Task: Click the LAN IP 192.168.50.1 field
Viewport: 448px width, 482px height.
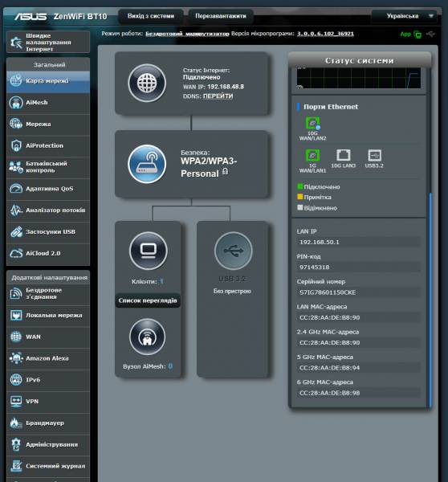Action: (x=358, y=242)
